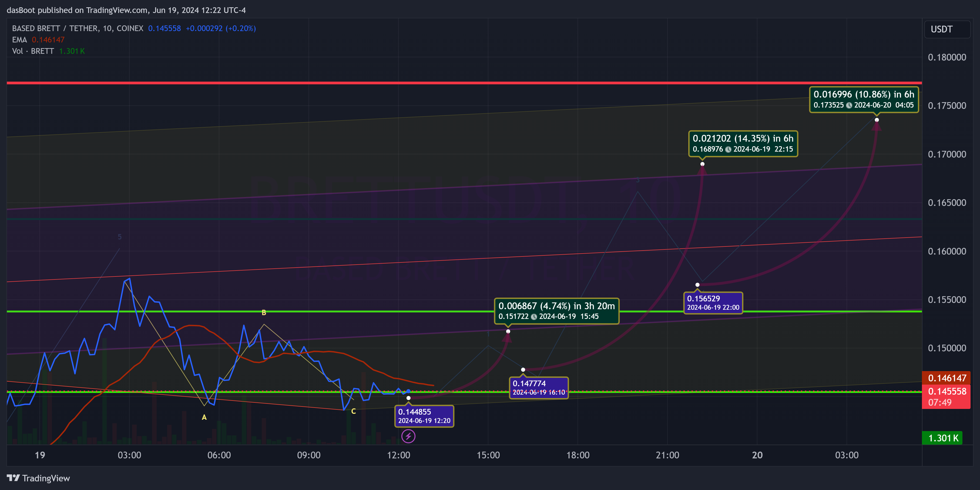This screenshot has height=490, width=980.
Task: Click the date label 19 on time axis
Action: pos(40,455)
